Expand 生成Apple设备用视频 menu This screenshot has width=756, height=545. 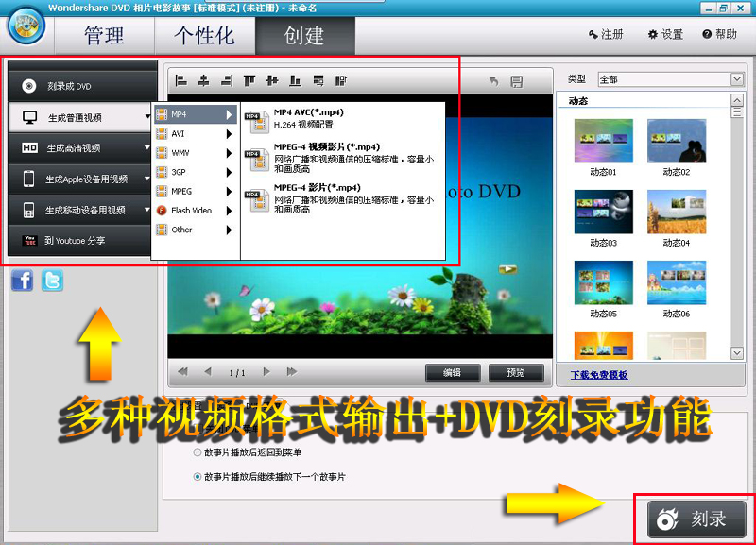point(80,179)
